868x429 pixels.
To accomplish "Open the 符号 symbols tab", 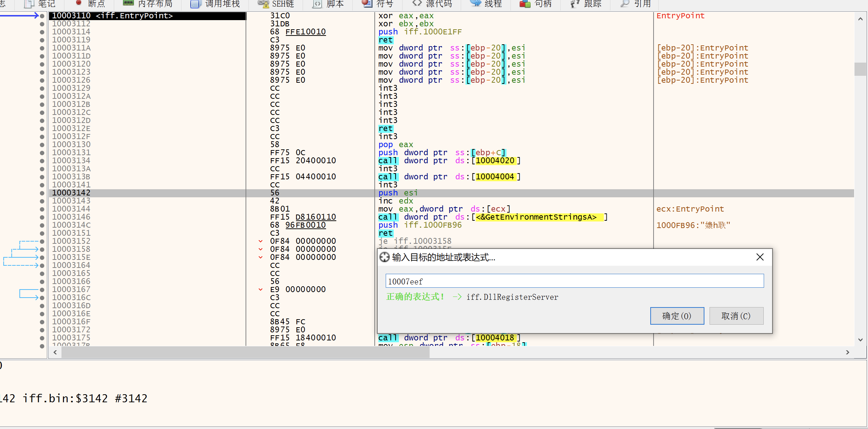I will click(x=377, y=4).
